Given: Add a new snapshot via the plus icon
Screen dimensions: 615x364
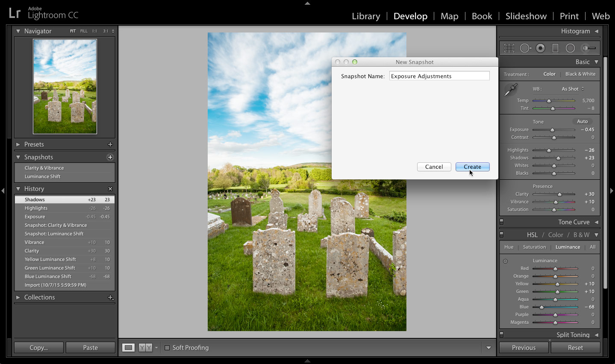Looking at the screenshot, I should 110,157.
